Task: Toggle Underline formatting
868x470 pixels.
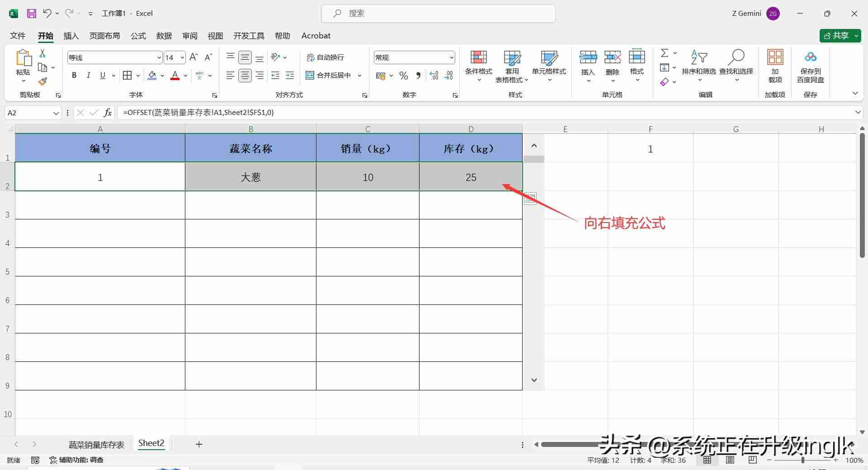Action: 103,76
